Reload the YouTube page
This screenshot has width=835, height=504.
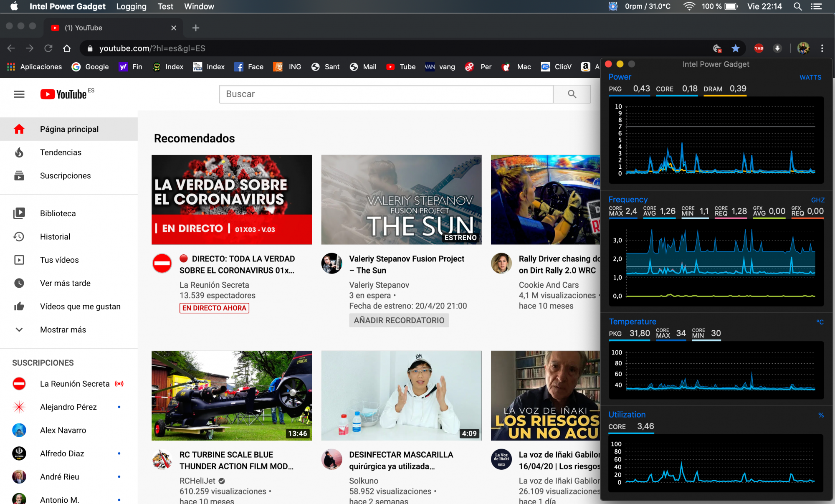[x=48, y=48]
